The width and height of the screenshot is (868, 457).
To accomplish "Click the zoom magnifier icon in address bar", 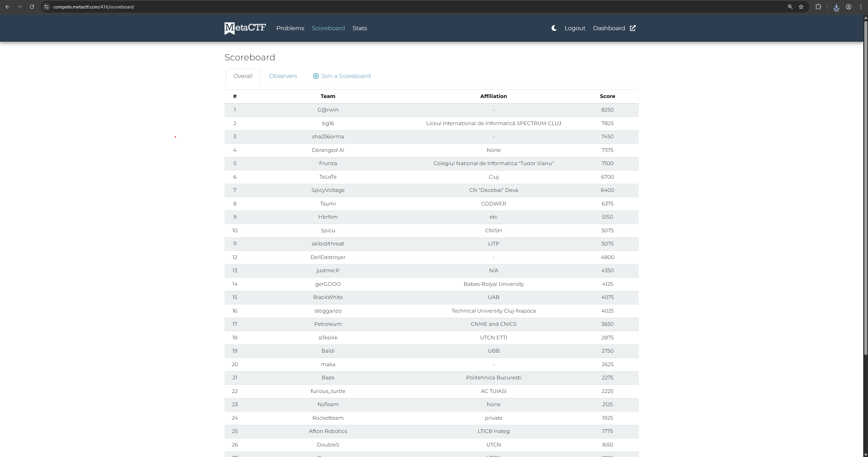I will click(790, 7).
